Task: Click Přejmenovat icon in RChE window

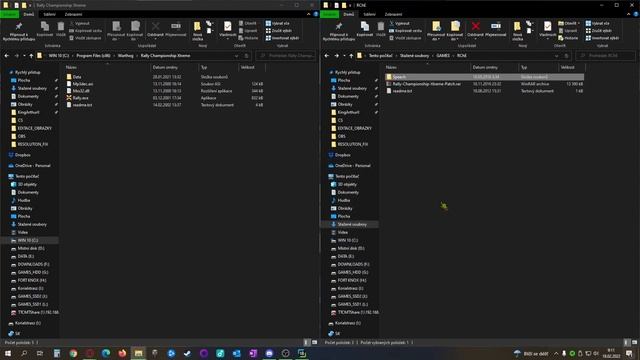Action: tap(496, 29)
